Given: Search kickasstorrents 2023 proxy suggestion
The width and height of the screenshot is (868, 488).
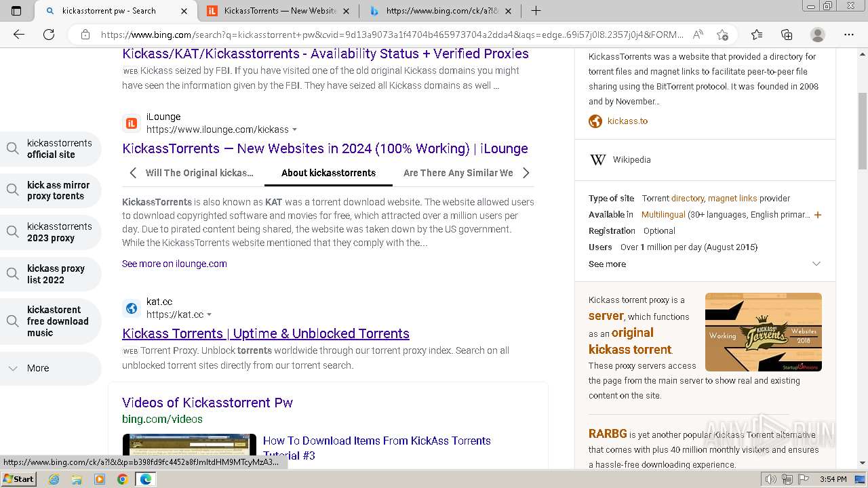Looking at the screenshot, I should tap(50, 232).
